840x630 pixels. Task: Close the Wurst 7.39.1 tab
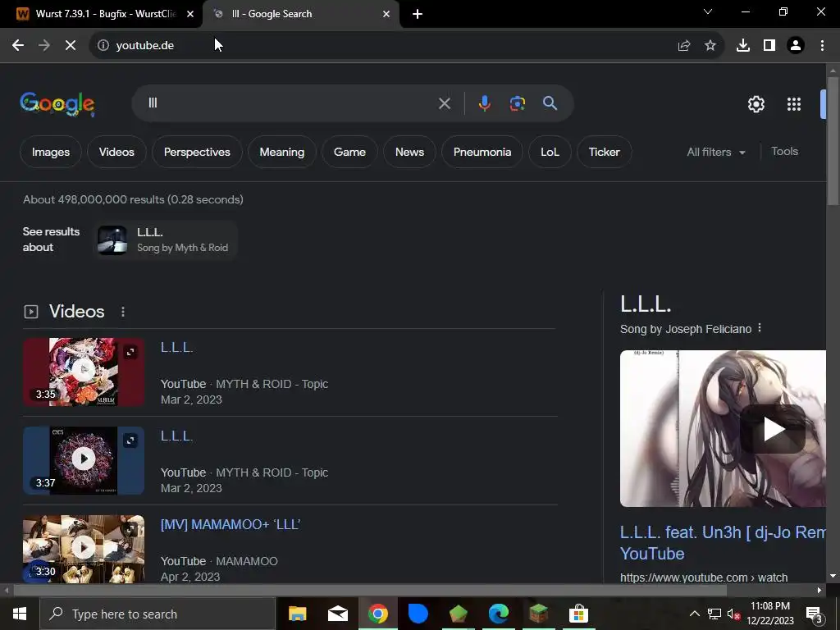point(190,14)
